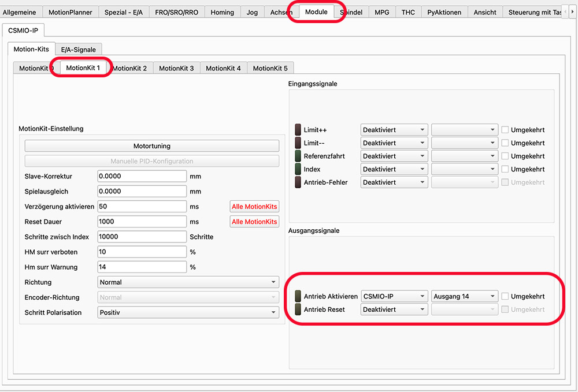Click the Spielausgleich input field
The width and height of the screenshot is (578, 392).
click(x=142, y=191)
